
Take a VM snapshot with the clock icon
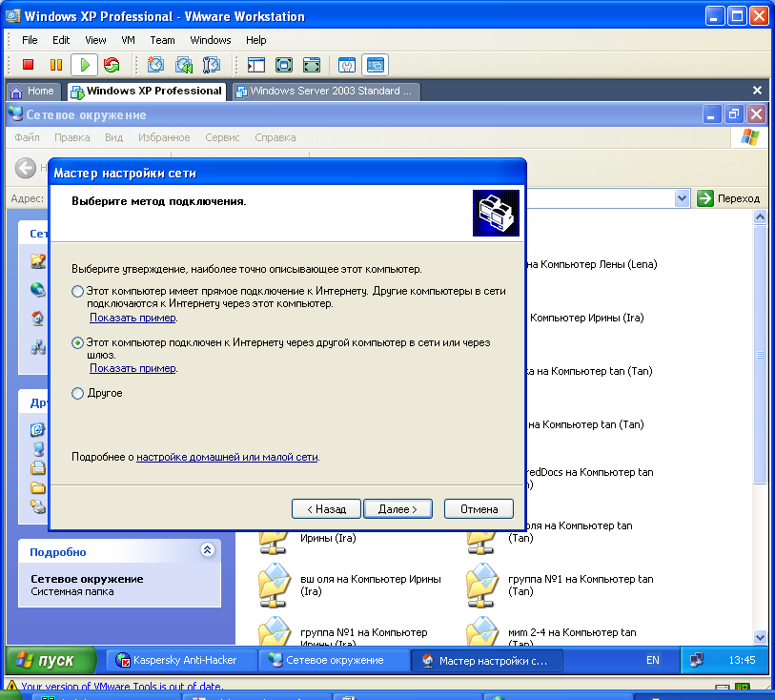pyautogui.click(x=155, y=65)
